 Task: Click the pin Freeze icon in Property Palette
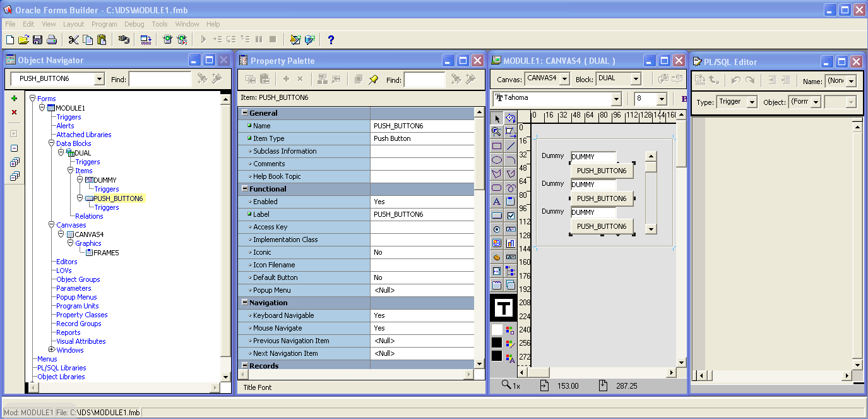coord(374,80)
